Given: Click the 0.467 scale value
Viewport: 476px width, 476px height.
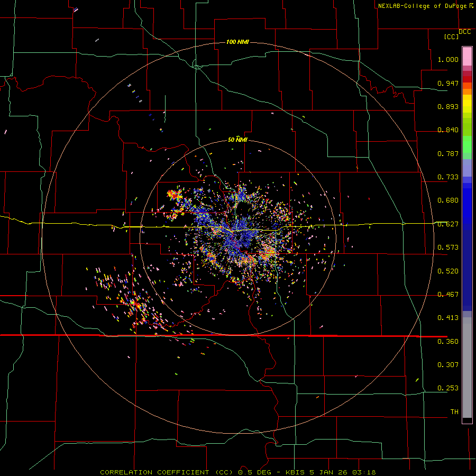Looking at the screenshot, I should (x=448, y=295).
